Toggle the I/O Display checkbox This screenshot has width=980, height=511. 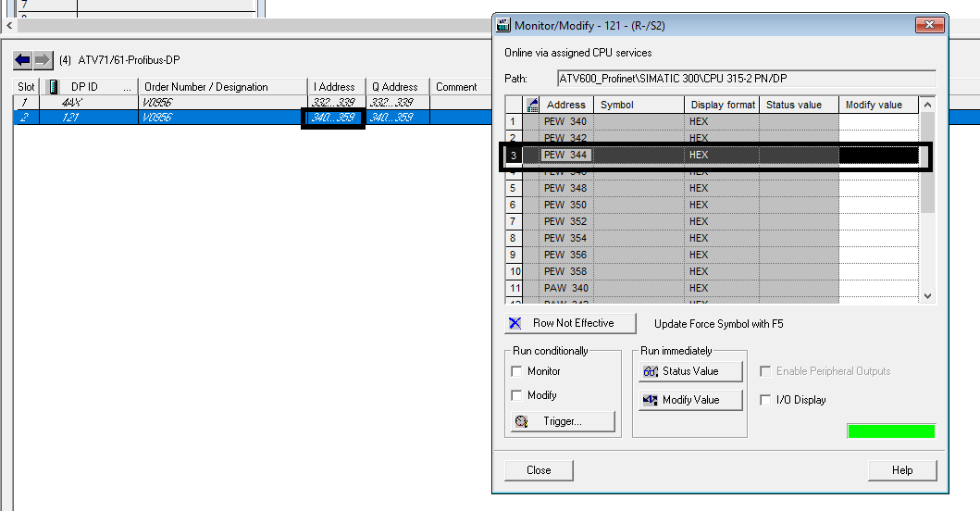[765, 400]
